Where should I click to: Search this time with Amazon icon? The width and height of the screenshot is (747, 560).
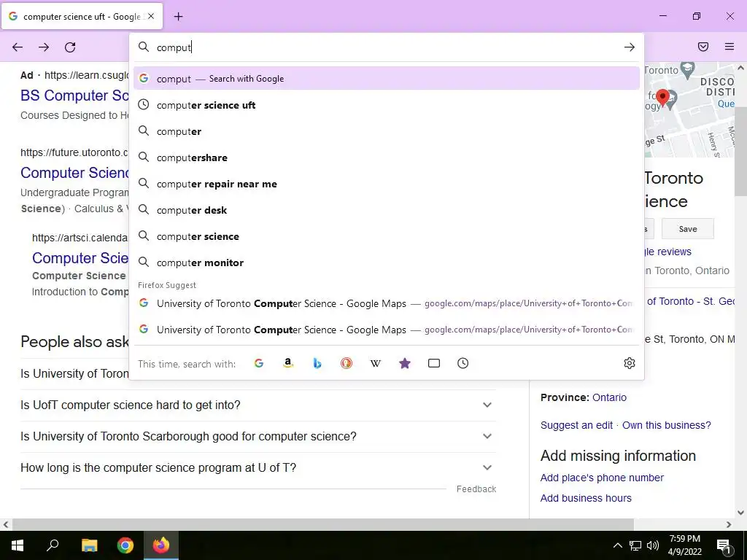[287, 363]
